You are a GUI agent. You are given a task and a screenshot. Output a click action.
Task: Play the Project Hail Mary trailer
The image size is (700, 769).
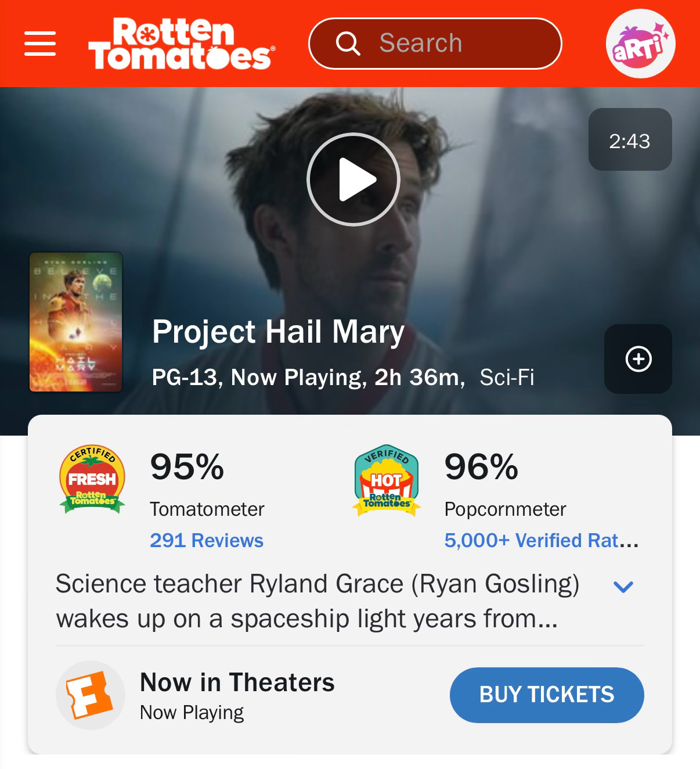353,179
